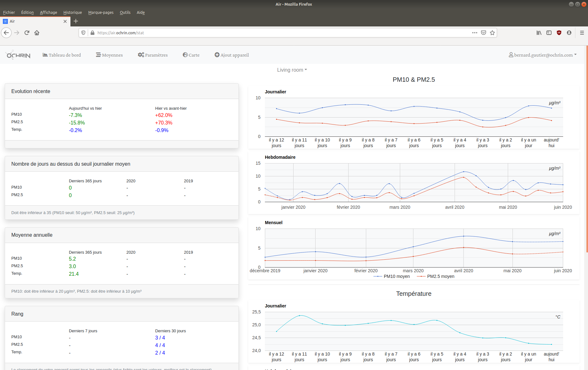
Task: Click the site security padlock icon
Action: (x=92, y=33)
